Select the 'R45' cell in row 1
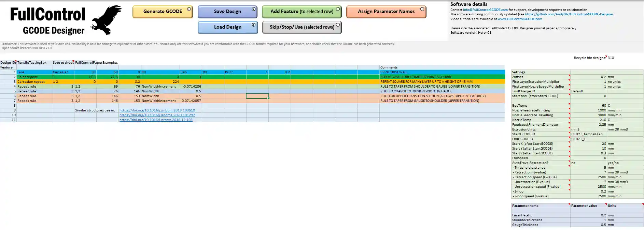 click(x=191, y=72)
